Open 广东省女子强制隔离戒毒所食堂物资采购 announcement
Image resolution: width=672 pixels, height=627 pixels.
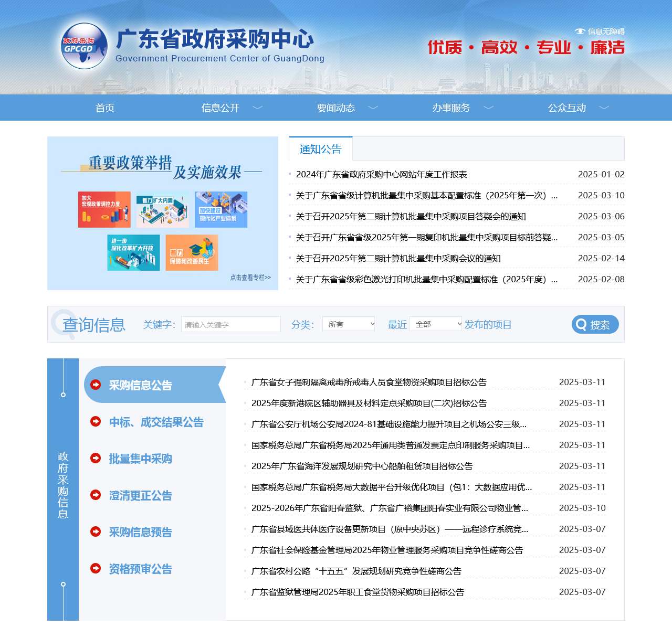click(x=369, y=382)
